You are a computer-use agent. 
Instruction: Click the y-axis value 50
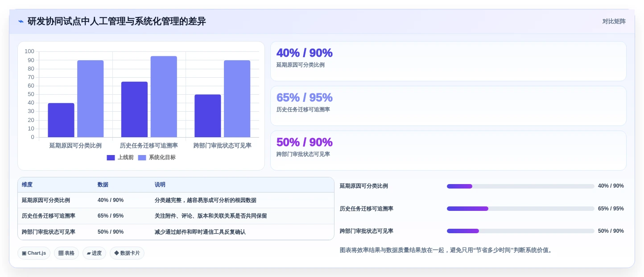31,94
